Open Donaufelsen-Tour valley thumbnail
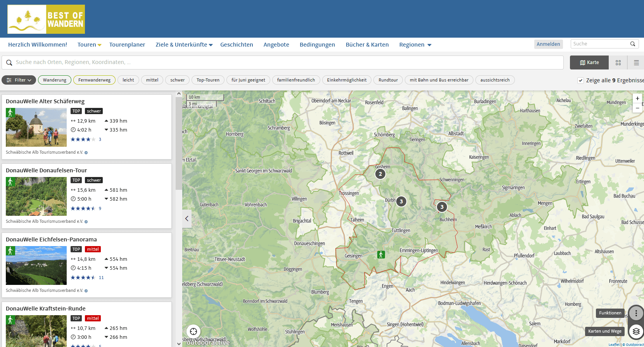This screenshot has height=347, width=644. click(x=36, y=196)
